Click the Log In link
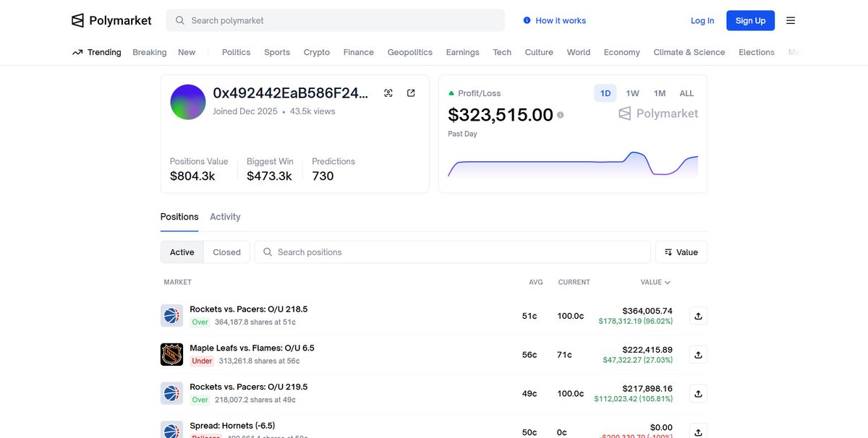868x438 pixels. pos(702,20)
